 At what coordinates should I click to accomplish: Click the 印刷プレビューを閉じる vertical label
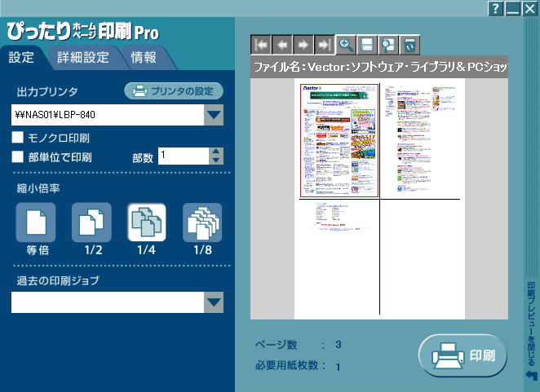531,324
